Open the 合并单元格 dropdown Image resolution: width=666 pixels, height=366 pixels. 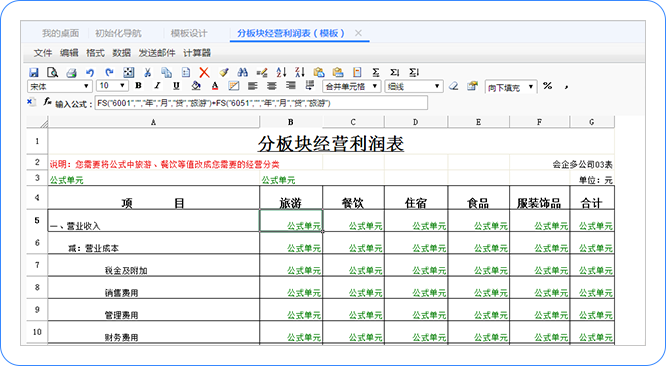point(351,86)
